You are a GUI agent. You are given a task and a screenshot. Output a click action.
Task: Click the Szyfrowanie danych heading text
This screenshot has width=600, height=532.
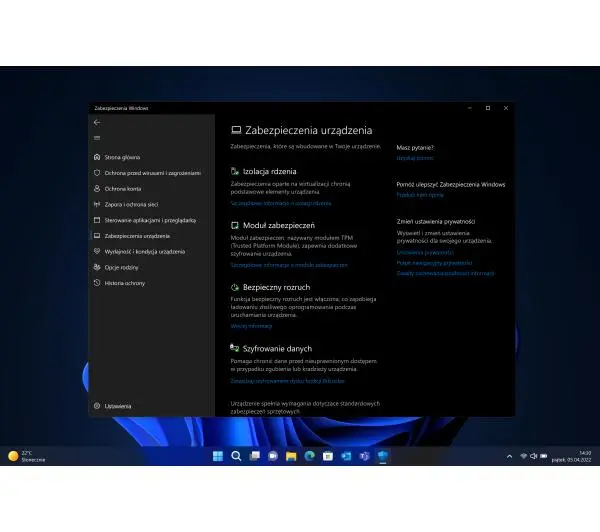[x=277, y=349]
